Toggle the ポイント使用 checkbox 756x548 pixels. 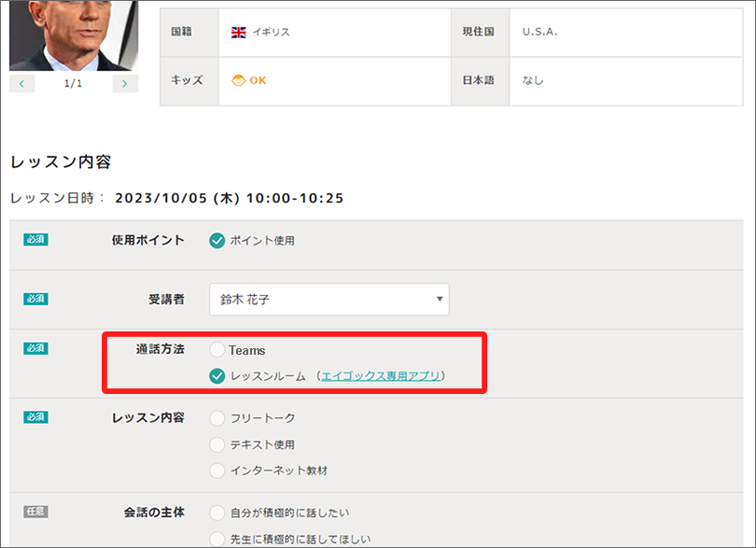pyautogui.click(x=217, y=241)
